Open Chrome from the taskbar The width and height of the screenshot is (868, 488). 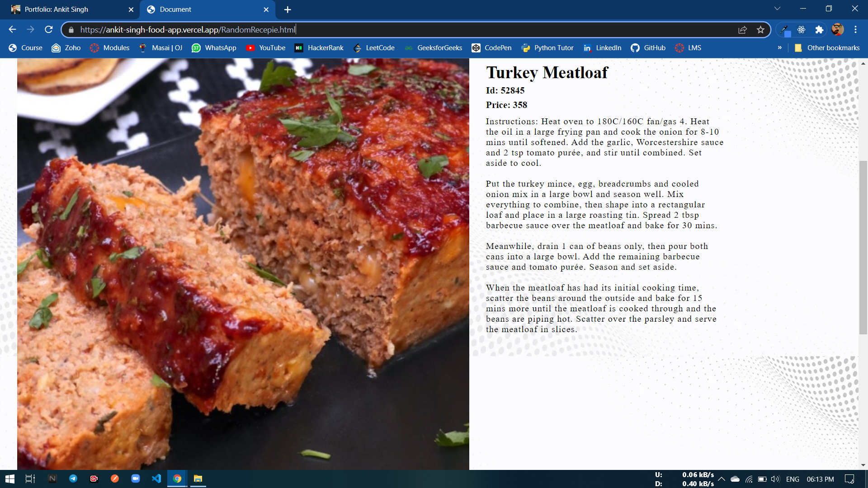pos(177,479)
